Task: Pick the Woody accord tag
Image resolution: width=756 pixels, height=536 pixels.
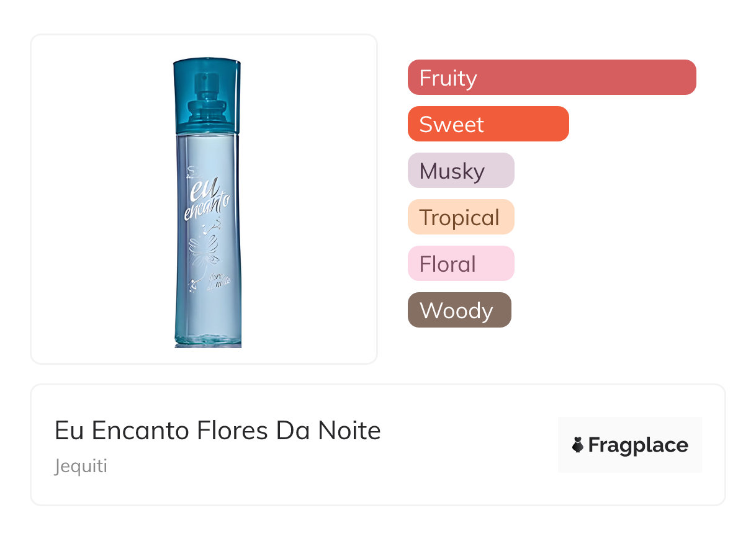Action: point(459,310)
